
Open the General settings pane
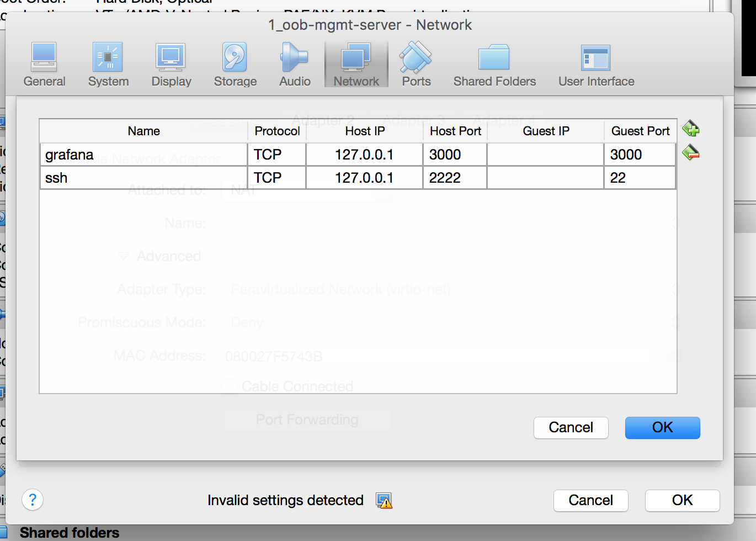click(x=44, y=65)
